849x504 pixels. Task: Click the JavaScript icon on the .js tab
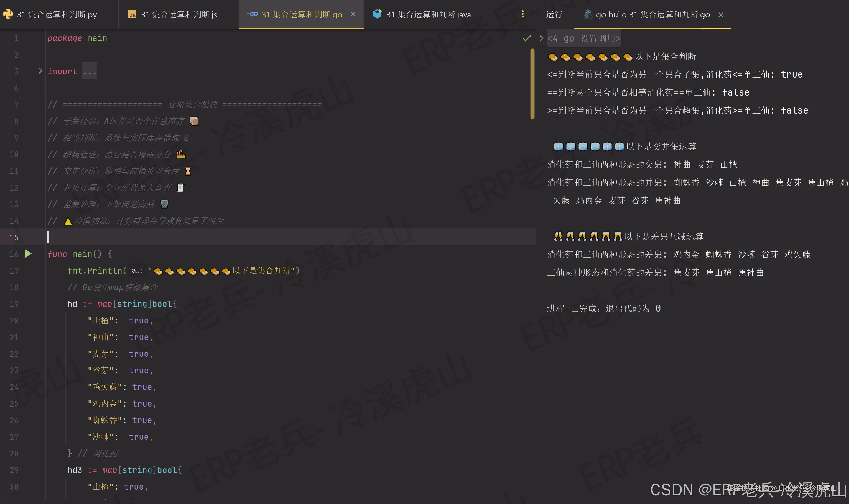tap(132, 14)
